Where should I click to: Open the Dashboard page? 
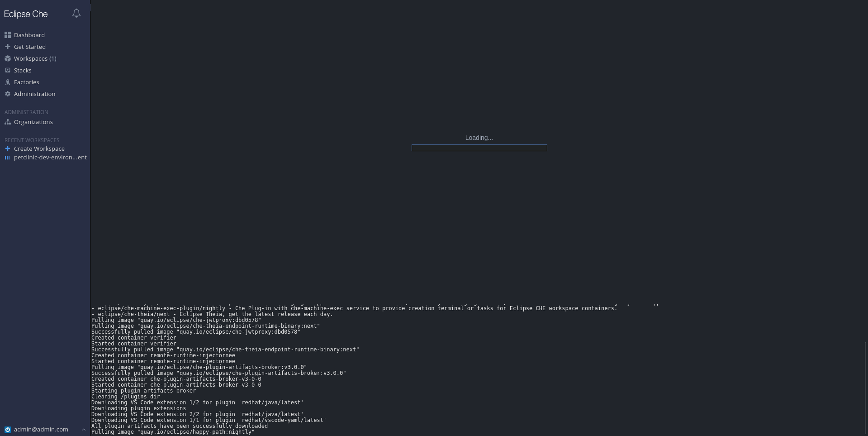[29, 35]
